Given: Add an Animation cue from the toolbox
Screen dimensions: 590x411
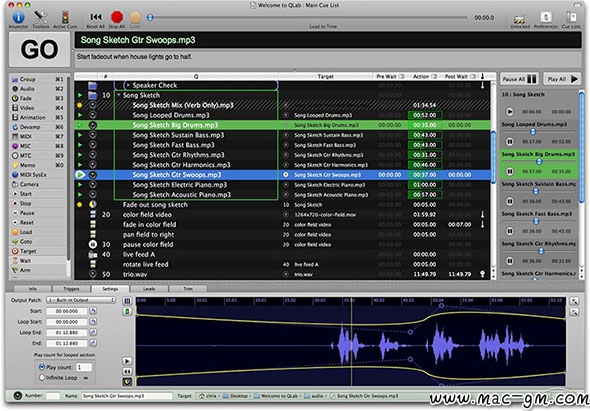Looking at the screenshot, I should point(38,117).
